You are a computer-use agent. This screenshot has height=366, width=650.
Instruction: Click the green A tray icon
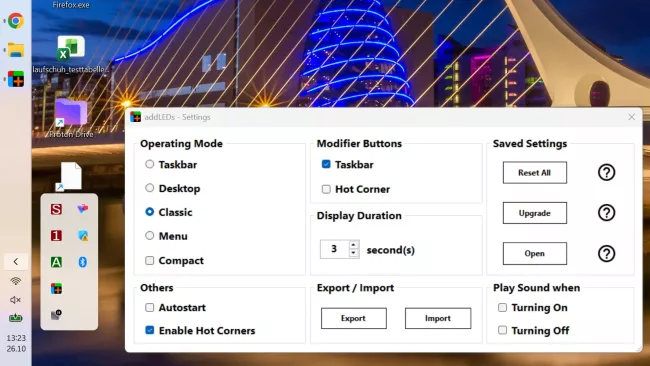coord(56,262)
